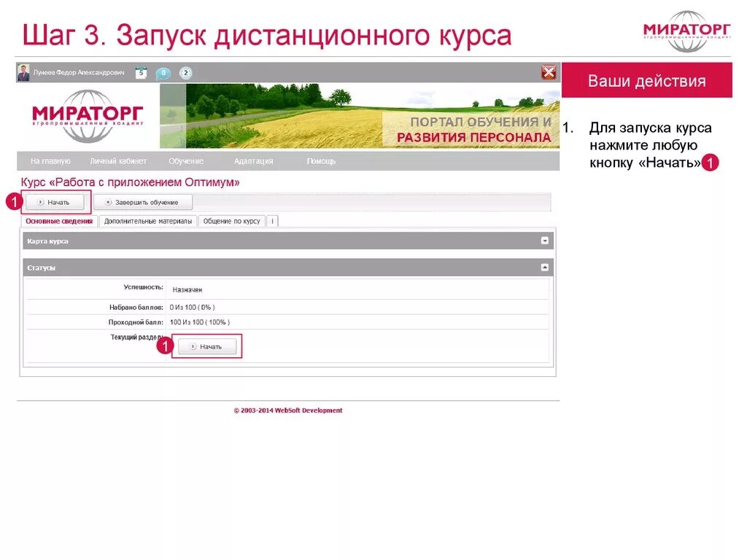The width and height of the screenshot is (747, 560).
Task: Open the messages bubble icon showing 0
Action: [x=163, y=74]
